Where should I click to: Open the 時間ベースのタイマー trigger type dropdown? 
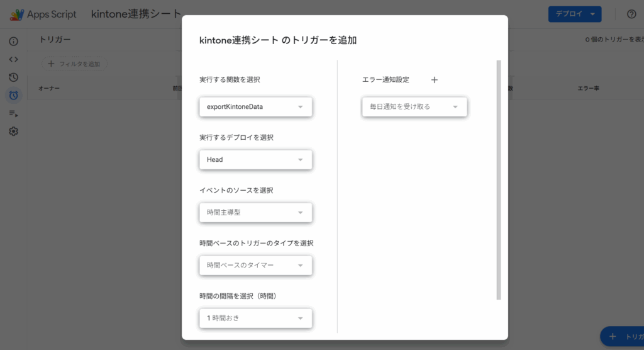point(255,265)
